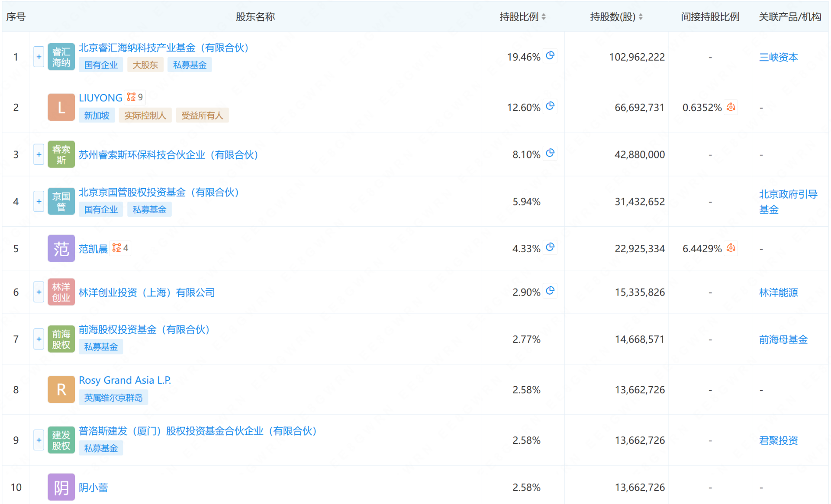The height and width of the screenshot is (504, 831).
Task: Click 范 purple avatar
Action: [x=61, y=248]
